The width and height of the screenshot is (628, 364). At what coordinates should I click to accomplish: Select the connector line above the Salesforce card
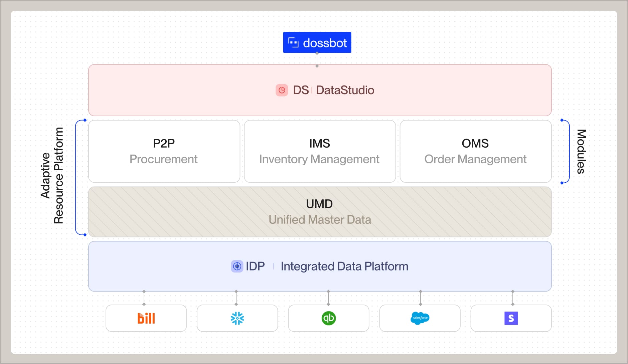[x=420, y=299]
